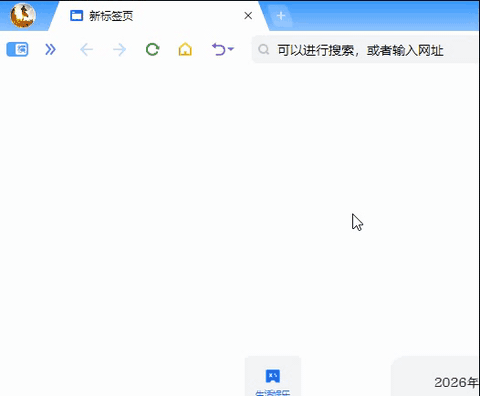Click the 2026年 date text
480x396 pixels.
tap(456, 382)
